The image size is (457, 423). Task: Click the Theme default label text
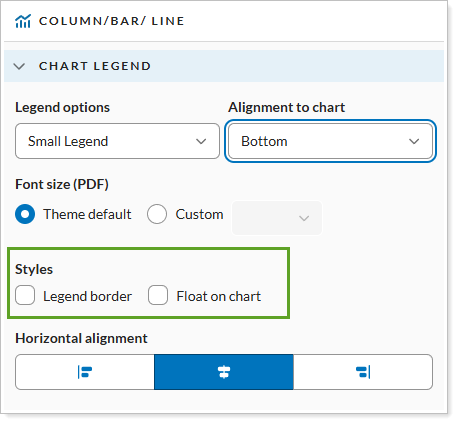(87, 214)
